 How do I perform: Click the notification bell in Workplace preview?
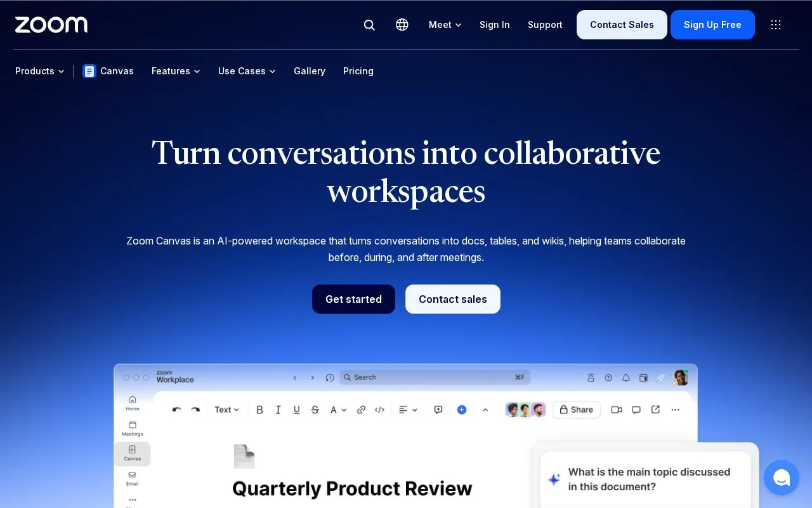tap(626, 377)
